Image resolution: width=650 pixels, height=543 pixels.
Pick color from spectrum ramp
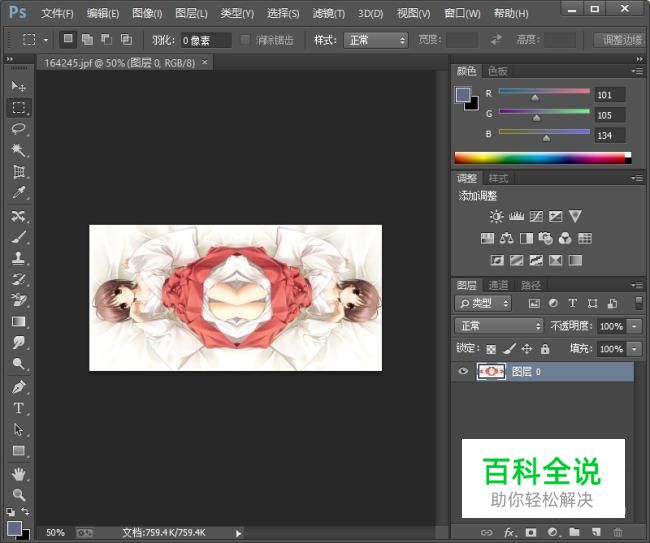tap(542, 158)
